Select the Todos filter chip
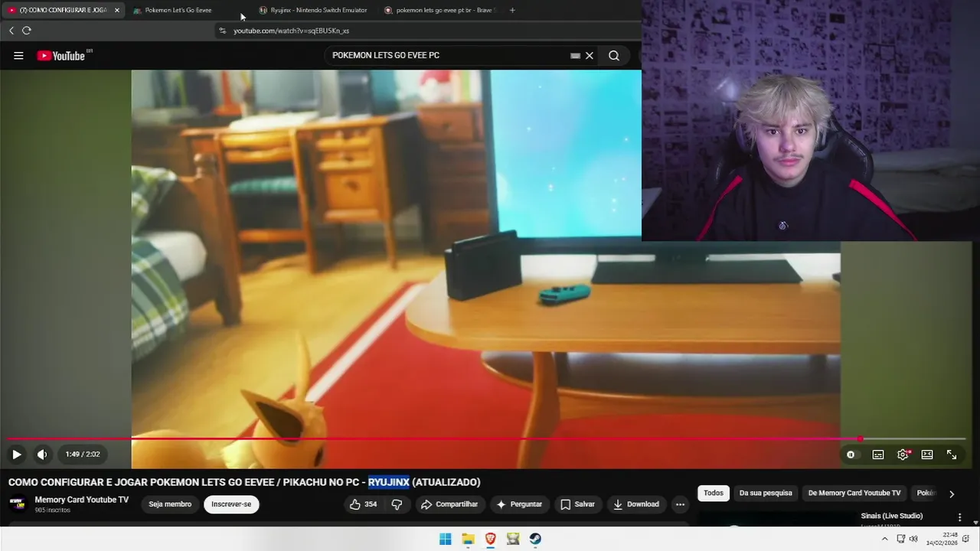Viewport: 980px width, 551px height. coord(714,493)
